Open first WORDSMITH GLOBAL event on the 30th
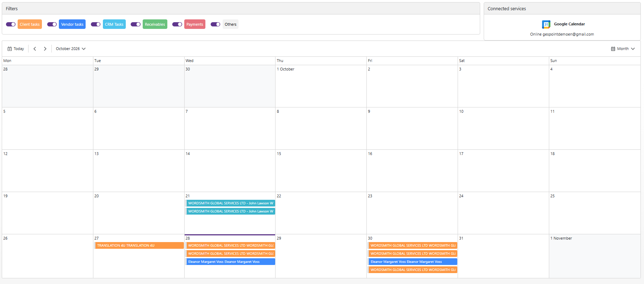Screen dimensions: 644x284 (x=413, y=245)
